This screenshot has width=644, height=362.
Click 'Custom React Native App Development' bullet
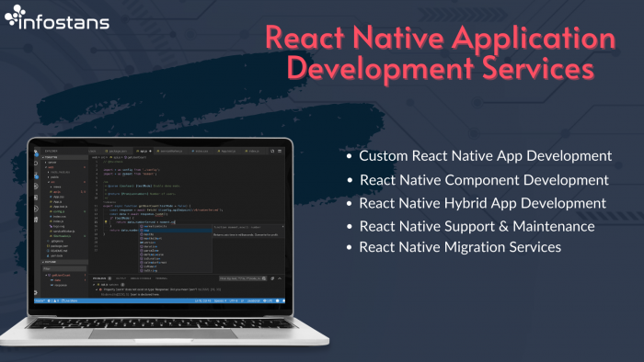[486, 156]
